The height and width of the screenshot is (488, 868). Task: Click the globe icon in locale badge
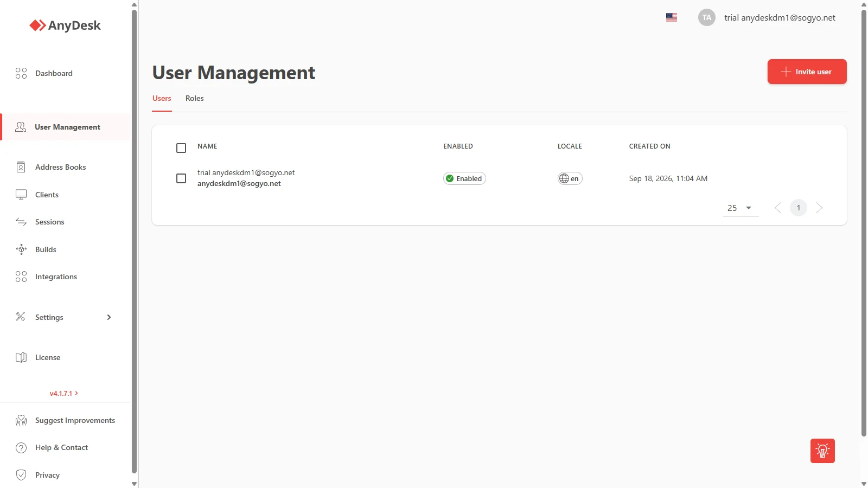point(564,178)
